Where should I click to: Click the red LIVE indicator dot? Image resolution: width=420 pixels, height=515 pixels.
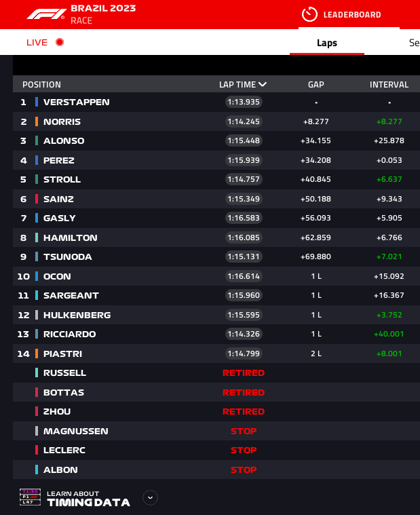[x=60, y=42]
